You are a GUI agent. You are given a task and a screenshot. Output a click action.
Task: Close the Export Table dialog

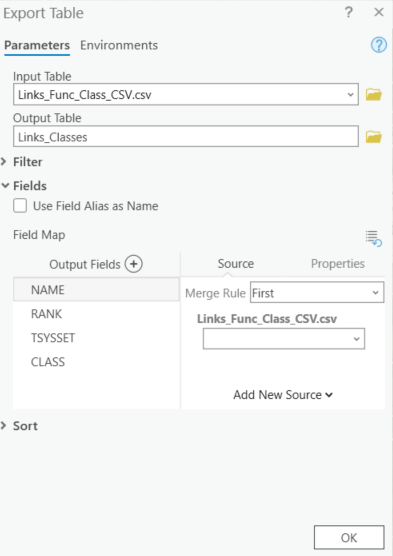pos(379,12)
